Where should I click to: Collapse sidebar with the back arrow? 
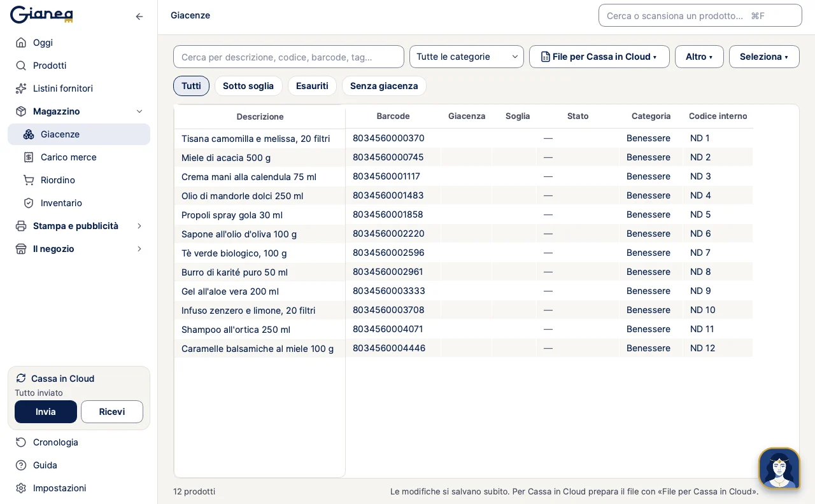(139, 17)
